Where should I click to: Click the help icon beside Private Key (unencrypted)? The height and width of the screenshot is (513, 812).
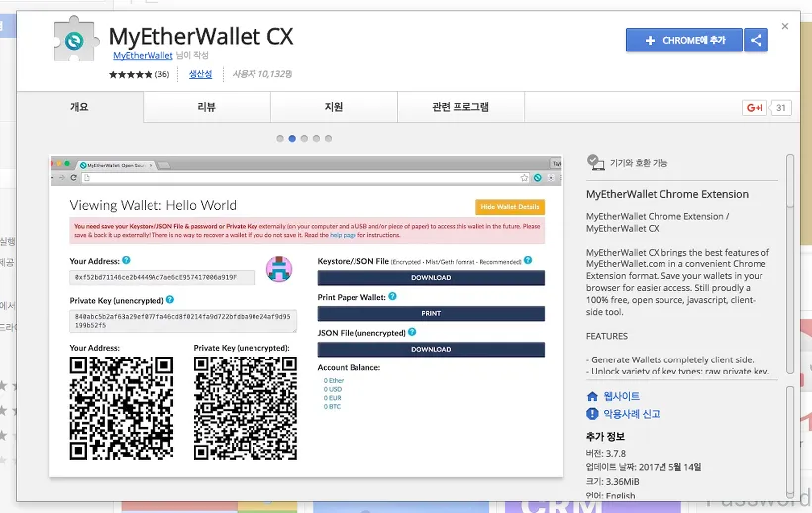pyautogui.click(x=170, y=300)
